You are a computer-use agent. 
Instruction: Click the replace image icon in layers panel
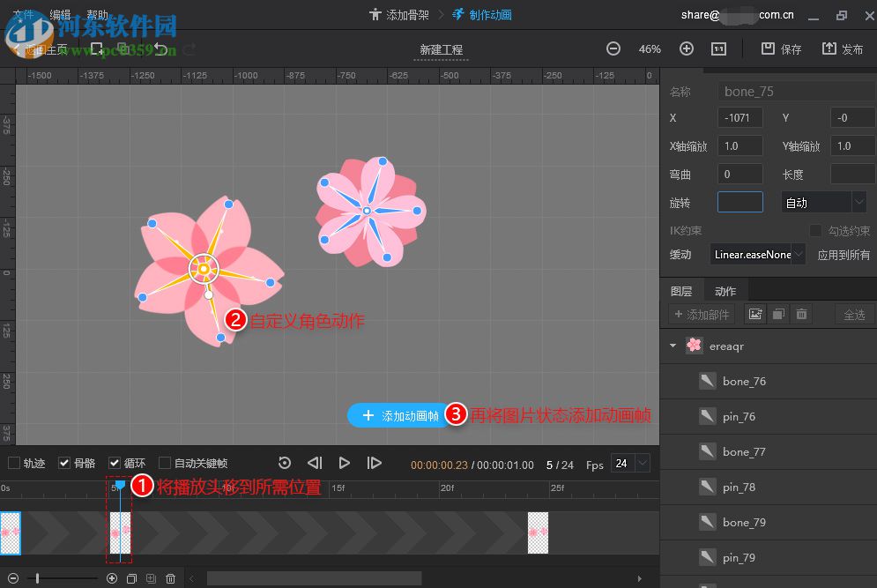tap(755, 314)
